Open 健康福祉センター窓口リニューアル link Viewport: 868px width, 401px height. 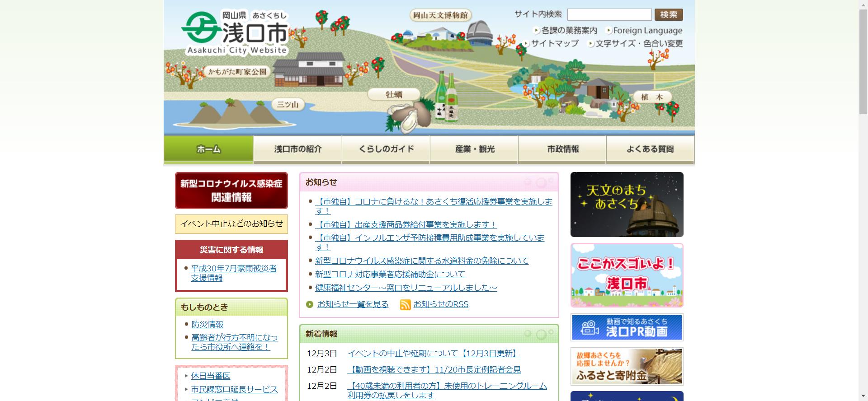tap(406, 288)
